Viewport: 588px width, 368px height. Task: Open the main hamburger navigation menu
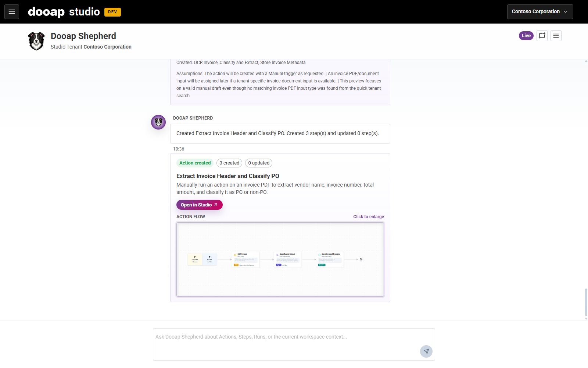(x=12, y=12)
